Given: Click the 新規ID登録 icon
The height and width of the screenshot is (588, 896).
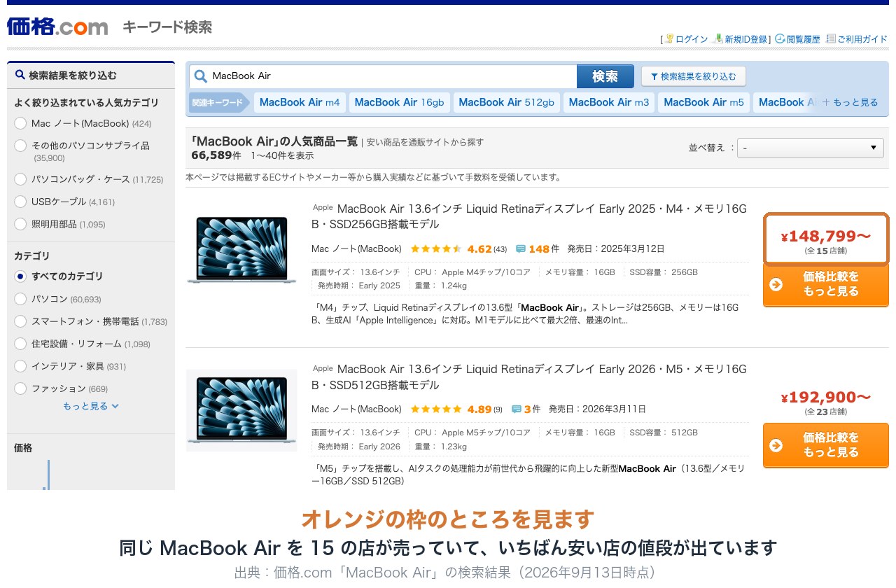Looking at the screenshot, I should 717,39.
